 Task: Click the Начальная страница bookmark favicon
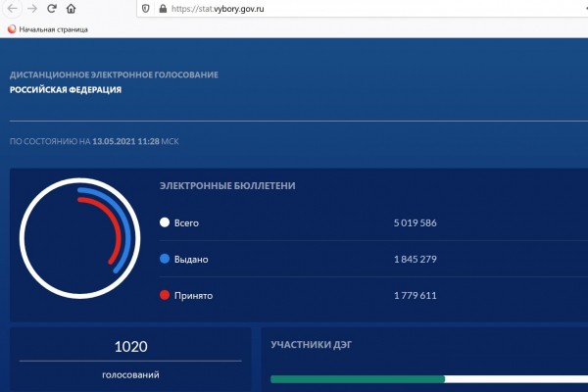12,29
